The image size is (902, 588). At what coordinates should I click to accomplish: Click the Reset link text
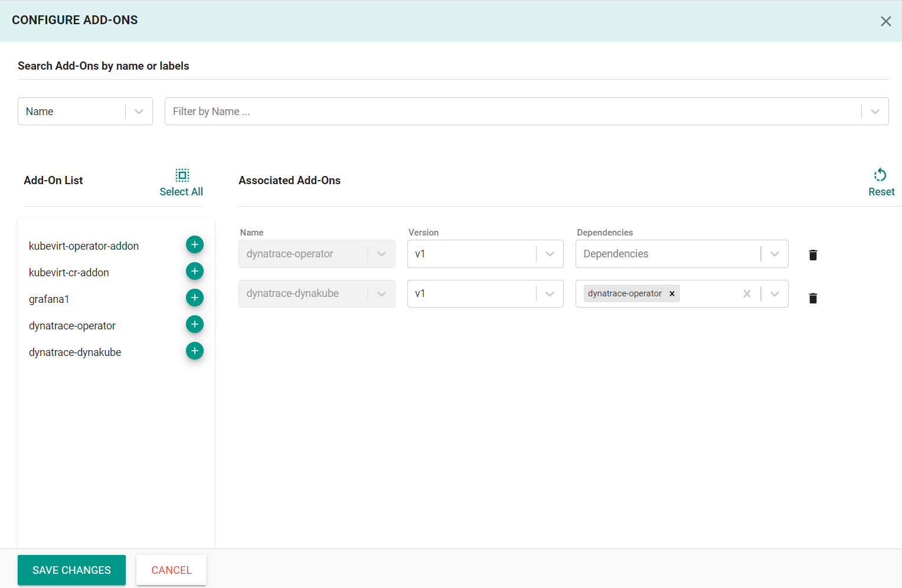click(881, 192)
